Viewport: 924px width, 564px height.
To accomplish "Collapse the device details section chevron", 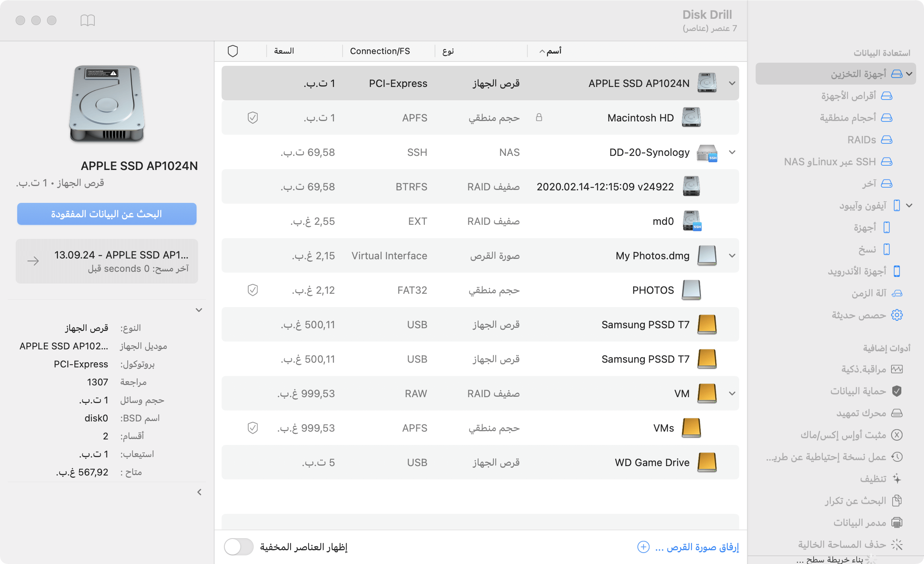I will [199, 310].
